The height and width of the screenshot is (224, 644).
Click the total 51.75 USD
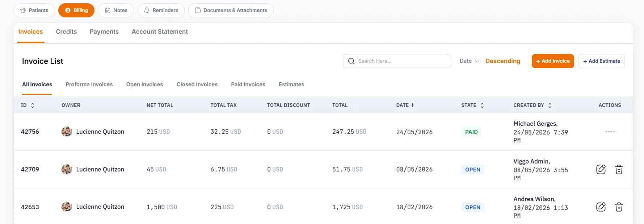tap(348, 169)
